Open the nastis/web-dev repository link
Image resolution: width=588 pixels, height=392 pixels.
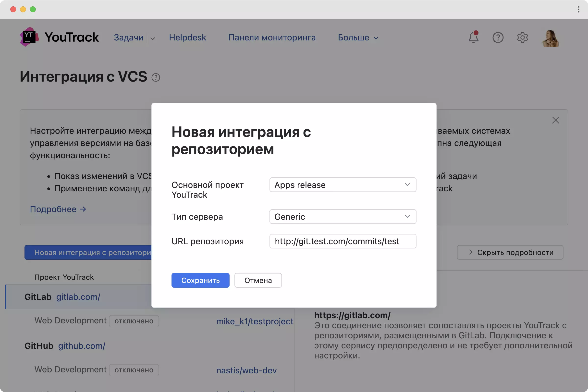click(x=246, y=370)
